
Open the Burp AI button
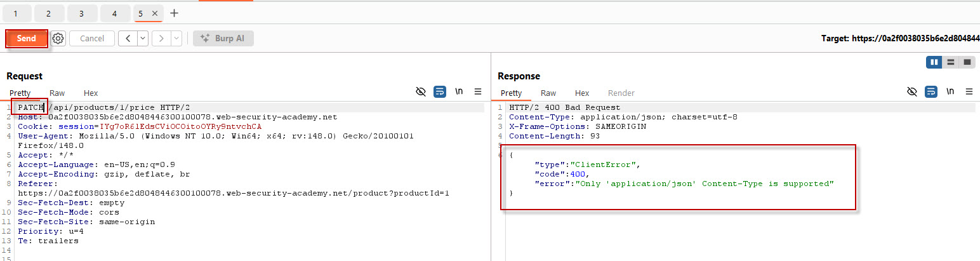[x=223, y=38]
